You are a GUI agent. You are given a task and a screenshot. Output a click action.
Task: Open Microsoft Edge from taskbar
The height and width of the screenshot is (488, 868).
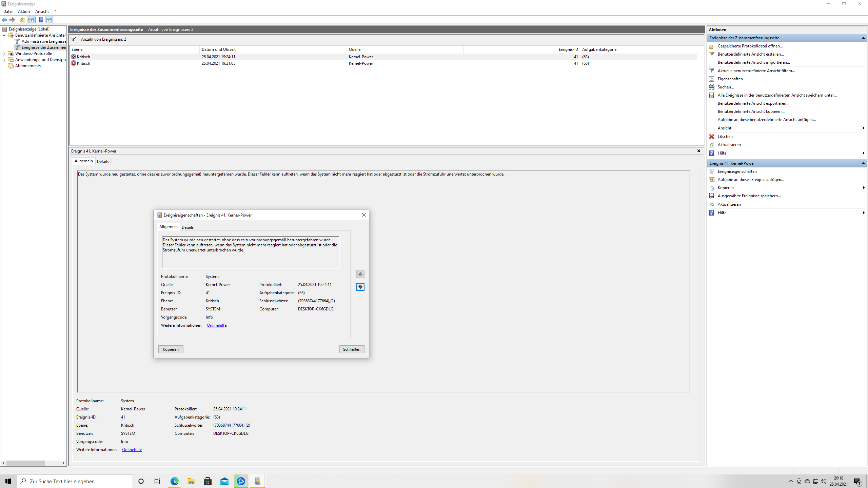point(174,481)
